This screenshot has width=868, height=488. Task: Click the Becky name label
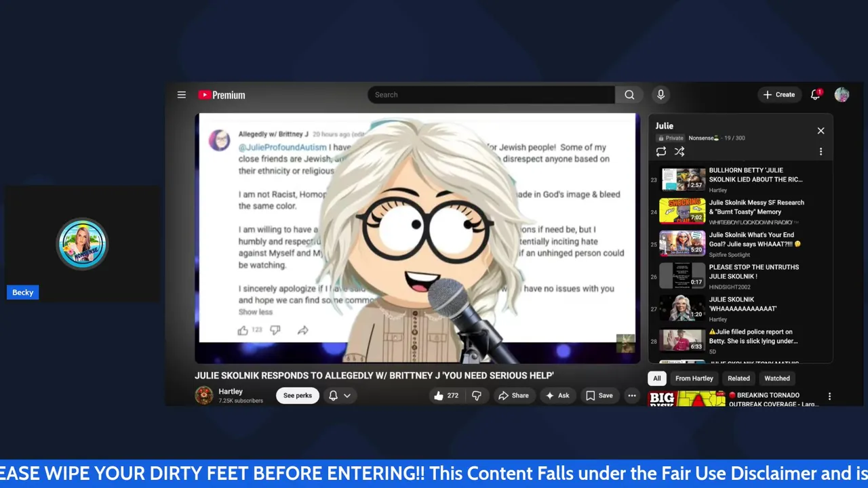tap(22, 292)
